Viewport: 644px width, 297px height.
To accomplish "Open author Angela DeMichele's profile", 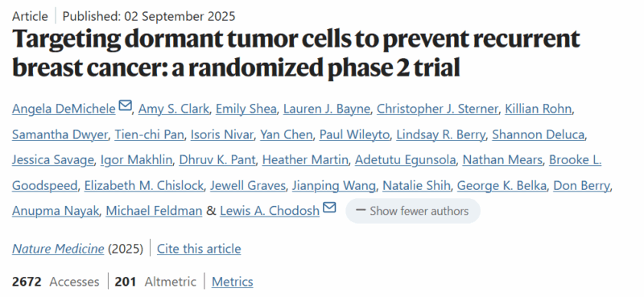I will [x=64, y=109].
